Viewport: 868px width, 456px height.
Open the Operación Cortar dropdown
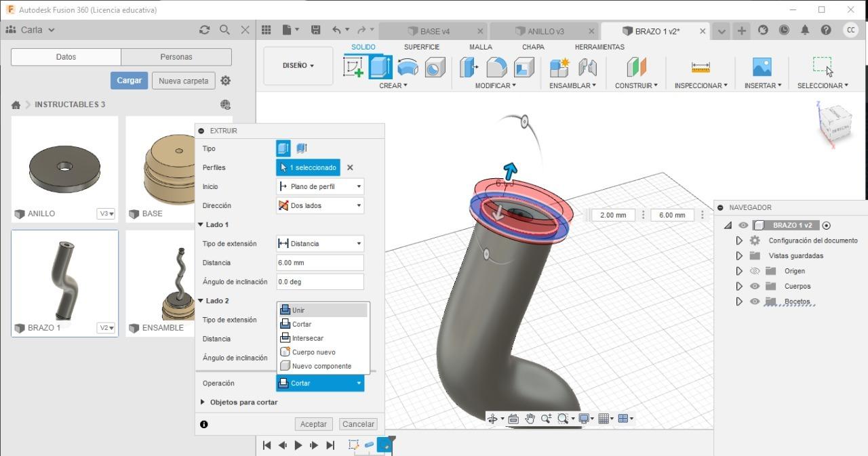pos(320,384)
